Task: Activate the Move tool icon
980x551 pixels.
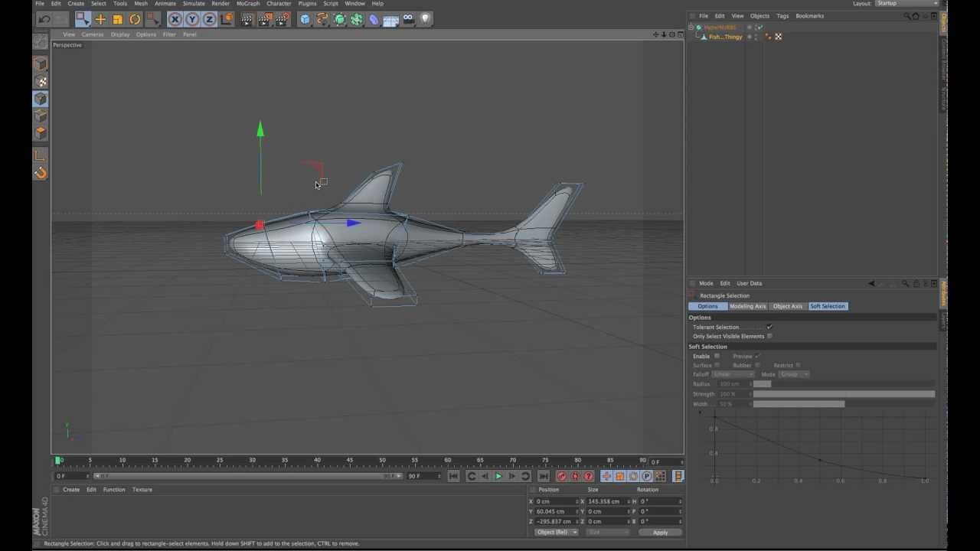Action: coord(100,19)
